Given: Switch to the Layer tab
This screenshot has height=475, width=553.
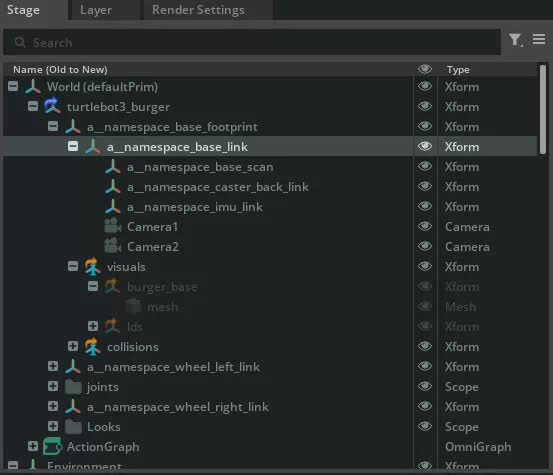Looking at the screenshot, I should (x=96, y=10).
